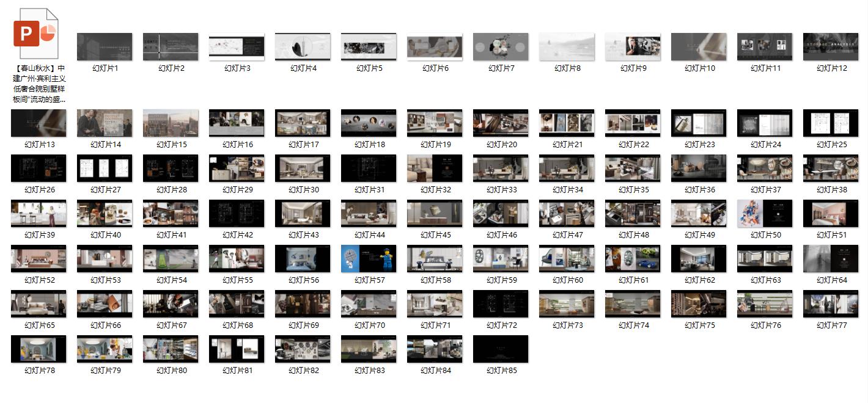The height and width of the screenshot is (403, 868).
Task: Select floor plan slide 幻灯片26
Action: [39, 169]
